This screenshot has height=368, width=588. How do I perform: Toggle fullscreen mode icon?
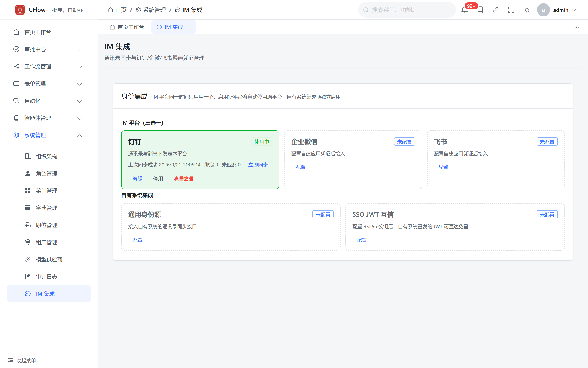[x=511, y=10]
